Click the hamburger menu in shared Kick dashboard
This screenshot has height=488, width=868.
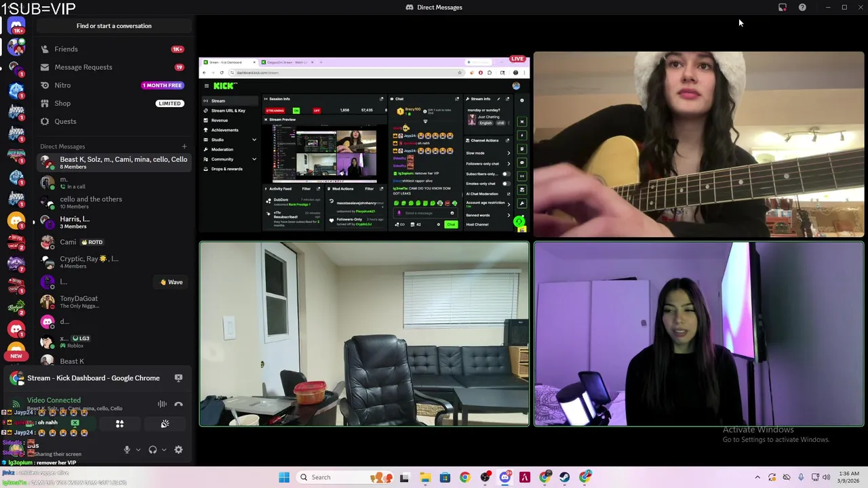tap(205, 85)
